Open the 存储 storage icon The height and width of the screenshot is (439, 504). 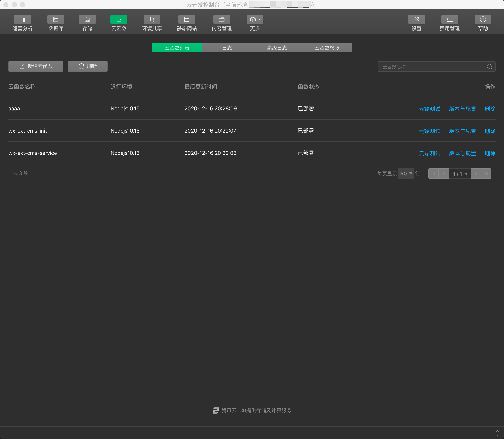[87, 20]
